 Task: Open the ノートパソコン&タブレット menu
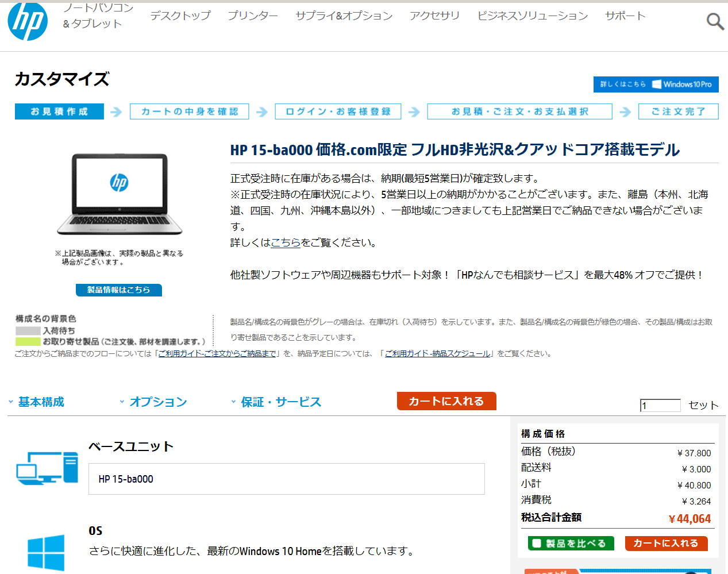pyautogui.click(x=98, y=16)
